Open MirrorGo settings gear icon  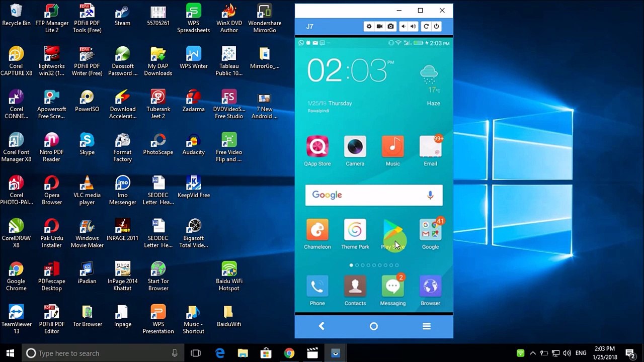point(369,26)
